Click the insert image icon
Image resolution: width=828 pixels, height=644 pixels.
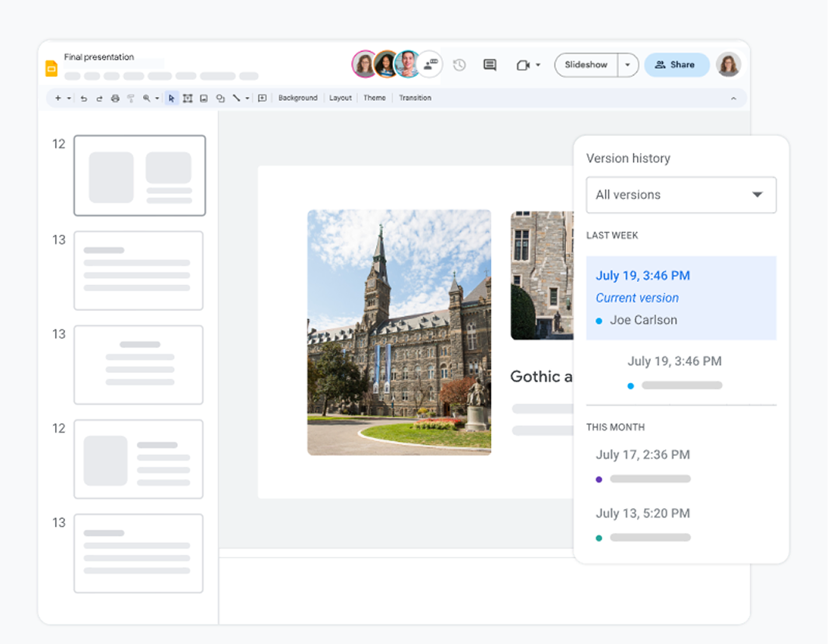(x=204, y=99)
